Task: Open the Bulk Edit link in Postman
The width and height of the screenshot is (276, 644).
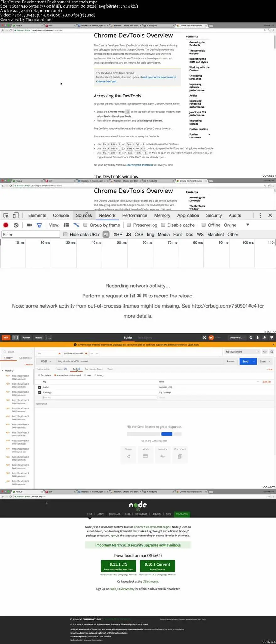Action: (267, 382)
